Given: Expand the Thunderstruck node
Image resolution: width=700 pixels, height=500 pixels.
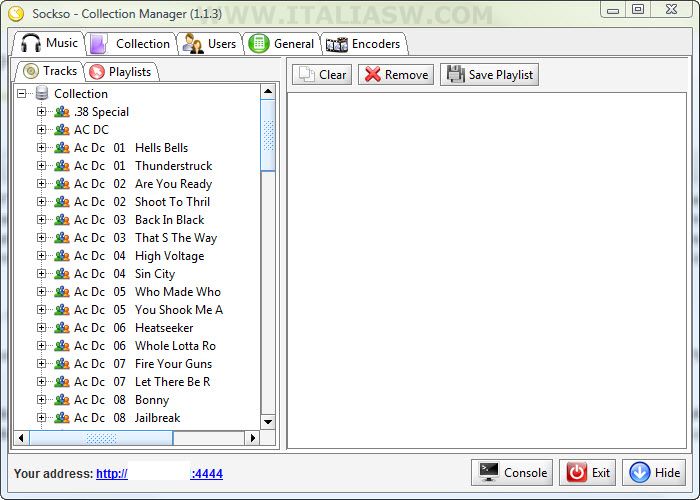Looking at the screenshot, I should (41, 166).
